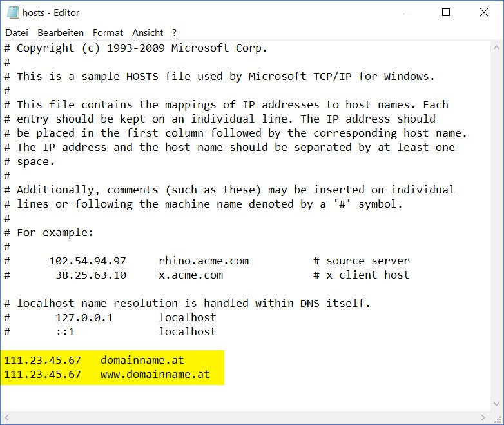Open the ? help menu
The width and height of the screenshot is (504, 425).
coord(174,33)
